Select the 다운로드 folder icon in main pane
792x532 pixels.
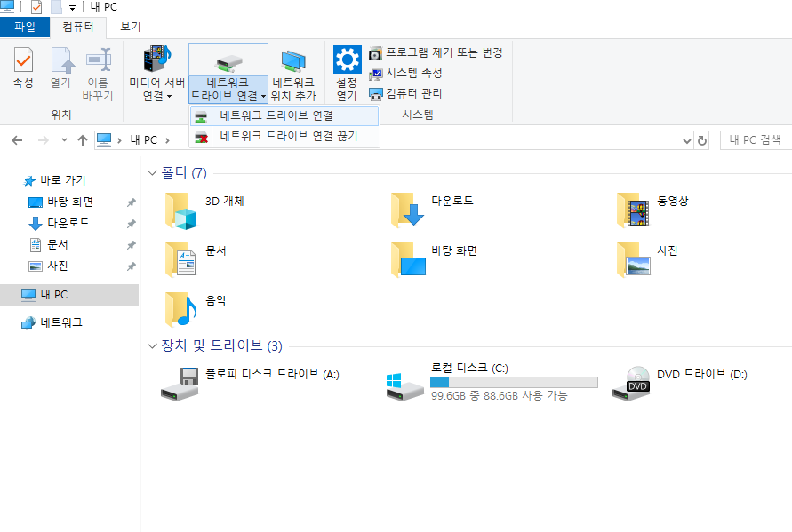click(x=407, y=210)
